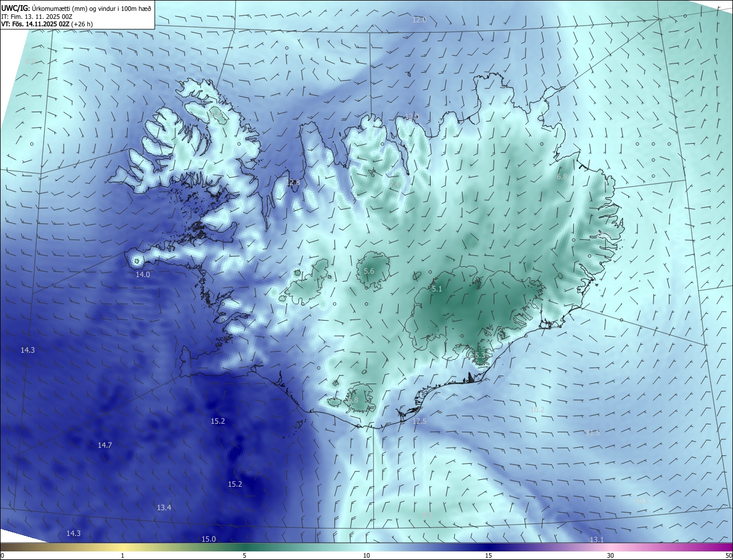Click the 5.6 value on the map

(369, 271)
